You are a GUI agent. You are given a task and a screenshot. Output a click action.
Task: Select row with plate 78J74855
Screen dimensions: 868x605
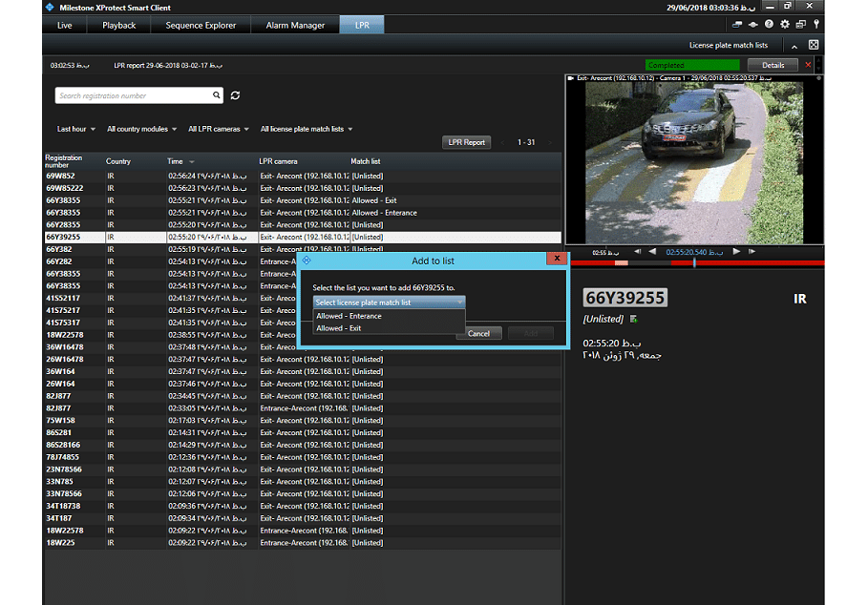303,457
